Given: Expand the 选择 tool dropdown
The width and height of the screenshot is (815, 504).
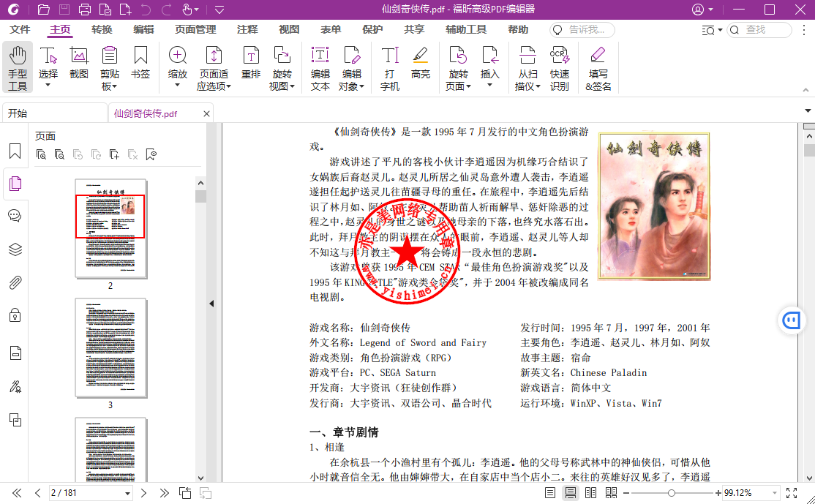Looking at the screenshot, I should tap(48, 85).
